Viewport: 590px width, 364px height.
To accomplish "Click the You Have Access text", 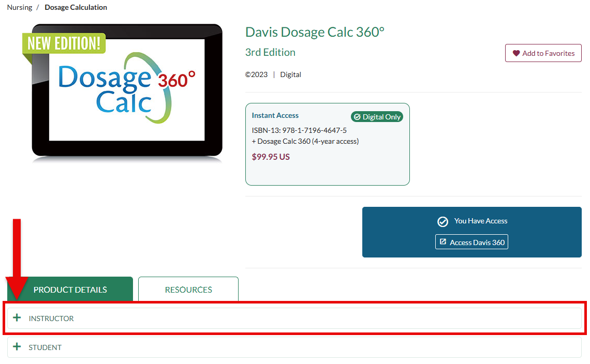I will click(480, 221).
